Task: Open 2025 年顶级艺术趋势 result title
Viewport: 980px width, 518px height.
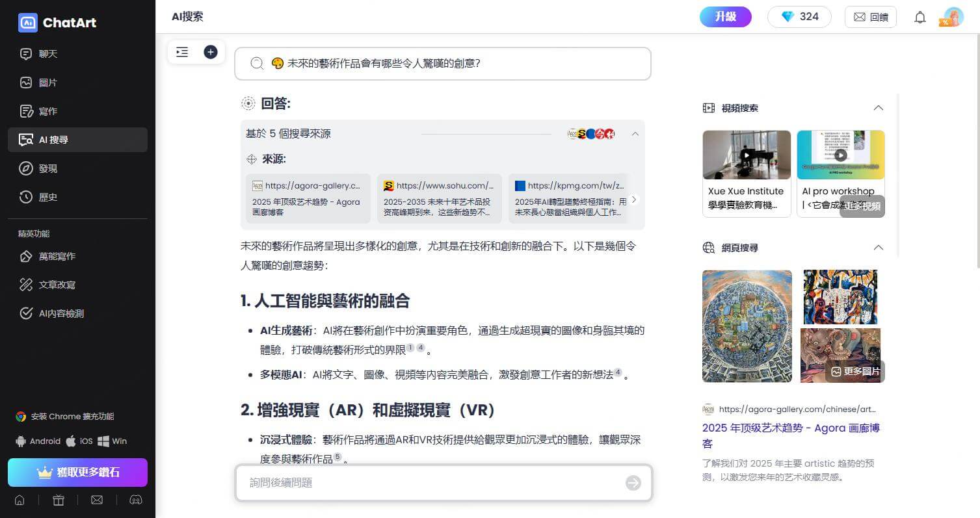Action: click(791, 436)
